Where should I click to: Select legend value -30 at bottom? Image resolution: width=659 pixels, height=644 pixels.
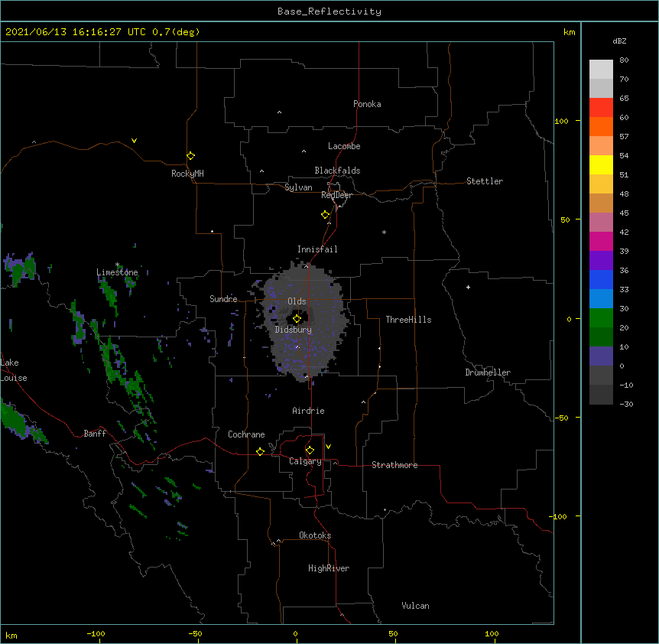pos(626,404)
